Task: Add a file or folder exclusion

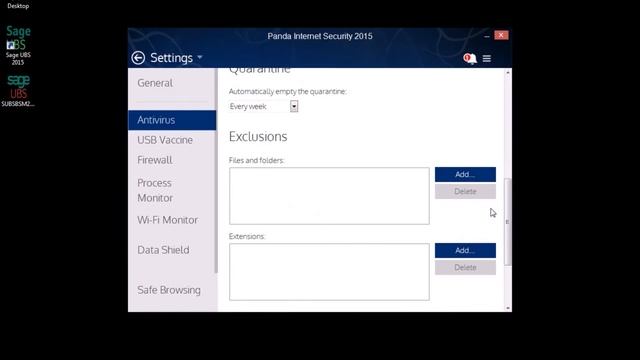Action: click(x=465, y=174)
